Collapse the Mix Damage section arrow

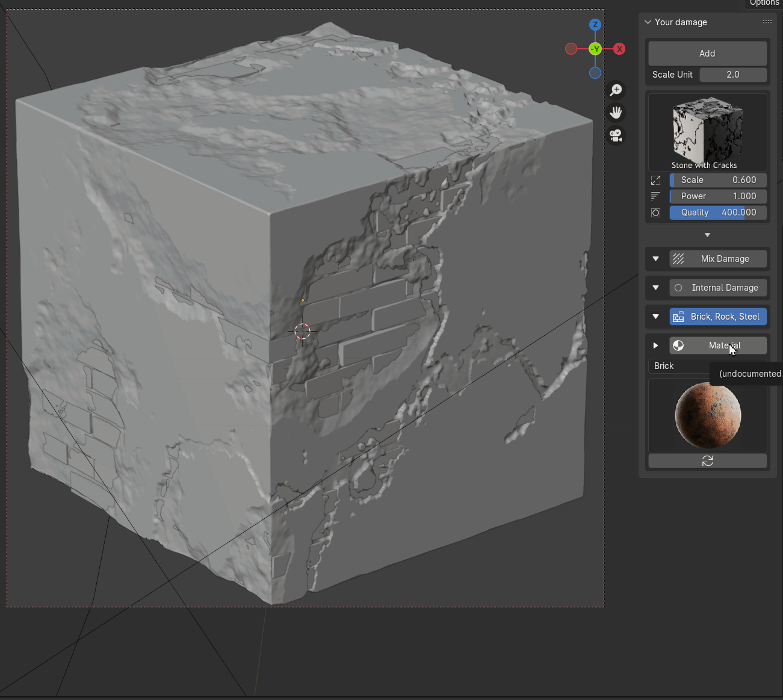[655, 259]
